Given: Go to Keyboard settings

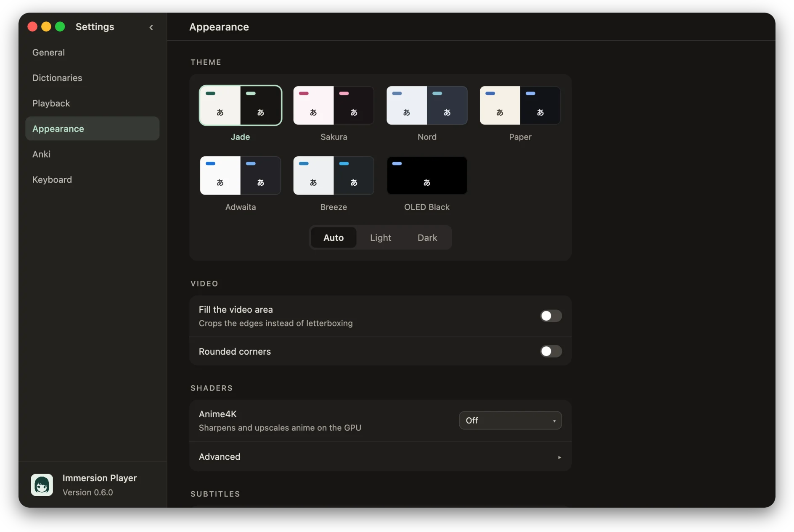Looking at the screenshot, I should coord(93,180).
